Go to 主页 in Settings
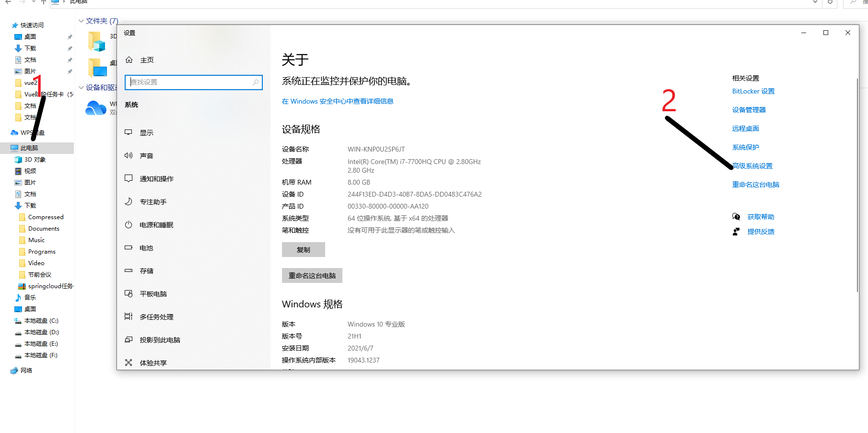This screenshot has width=868, height=433. (194, 60)
